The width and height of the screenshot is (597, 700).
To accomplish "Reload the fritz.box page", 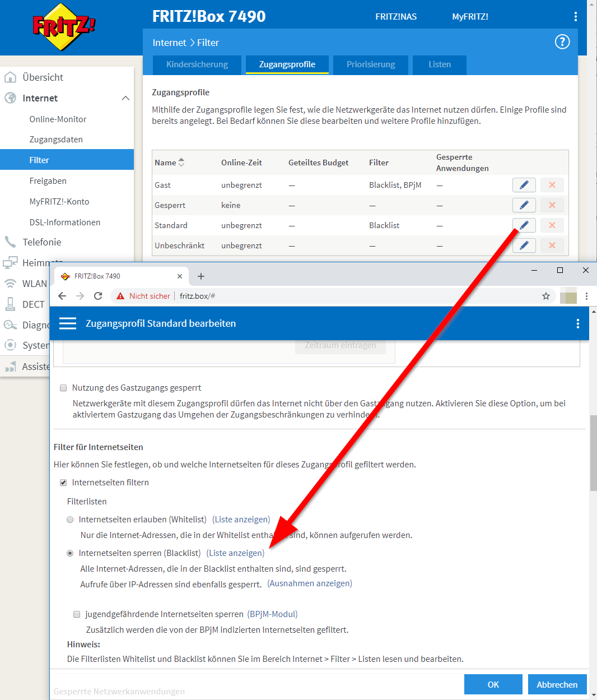I will 98,296.
